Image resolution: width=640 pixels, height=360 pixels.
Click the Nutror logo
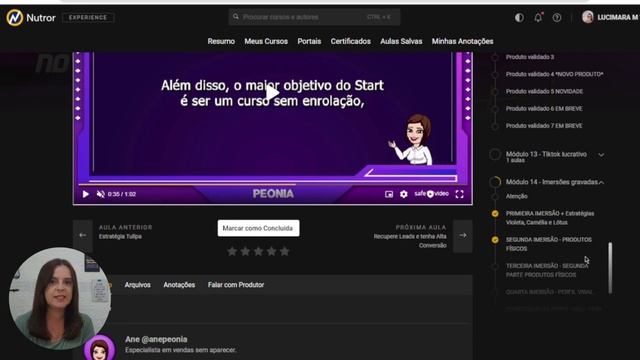pos(31,18)
